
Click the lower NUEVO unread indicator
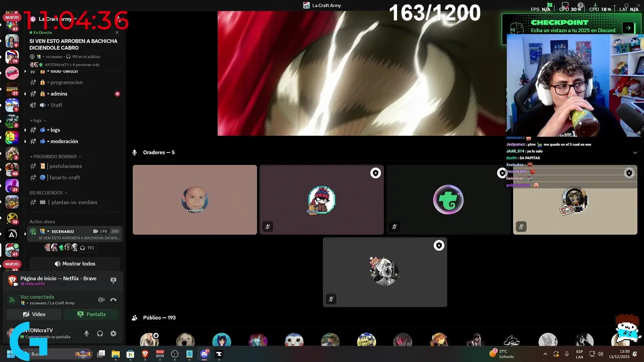[x=12, y=264]
